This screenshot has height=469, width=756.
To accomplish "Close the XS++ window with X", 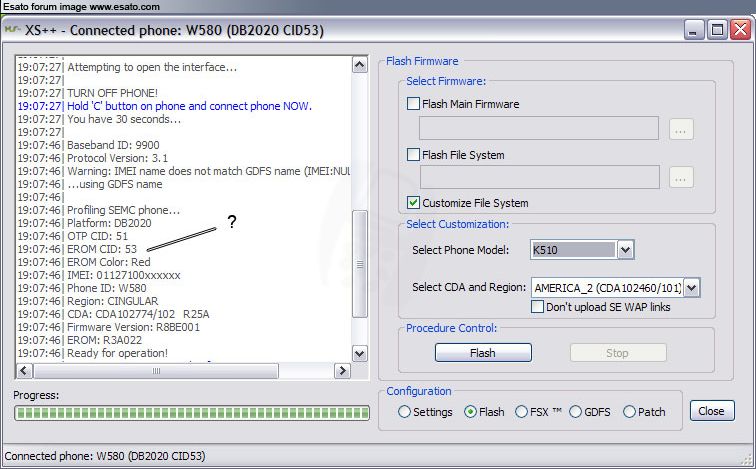I will click(740, 30).
